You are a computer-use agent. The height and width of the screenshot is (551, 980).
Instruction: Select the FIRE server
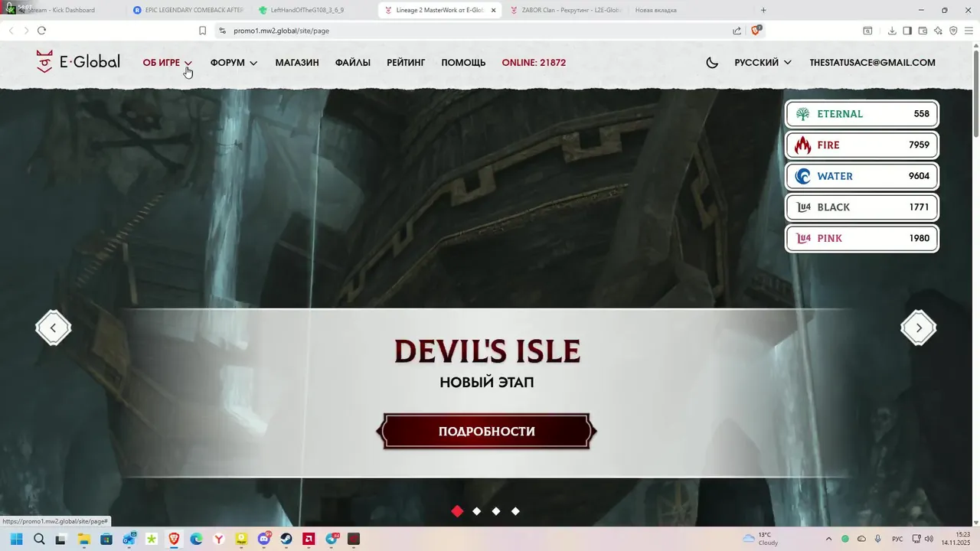point(862,145)
